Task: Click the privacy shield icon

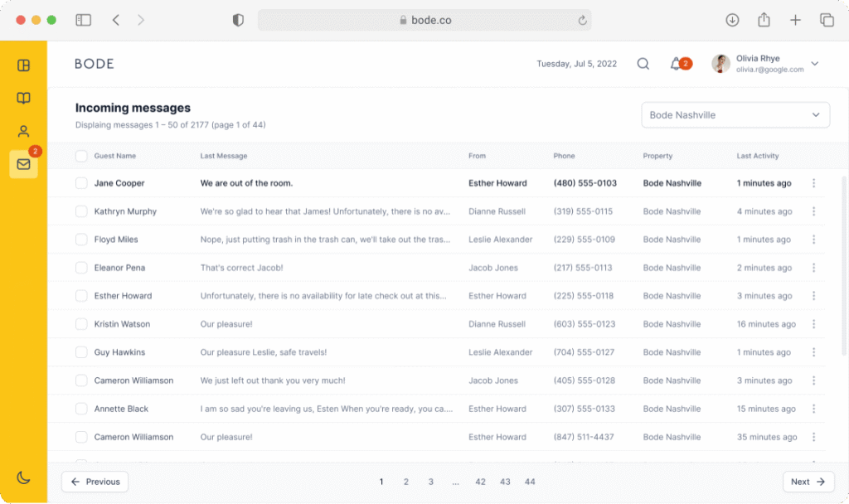Action: pyautogui.click(x=238, y=20)
